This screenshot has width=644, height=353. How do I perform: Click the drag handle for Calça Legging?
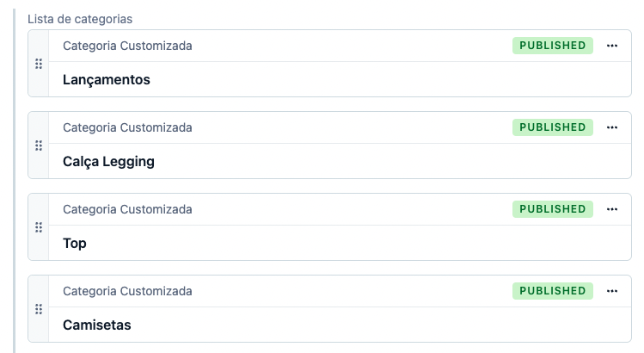pyautogui.click(x=39, y=146)
